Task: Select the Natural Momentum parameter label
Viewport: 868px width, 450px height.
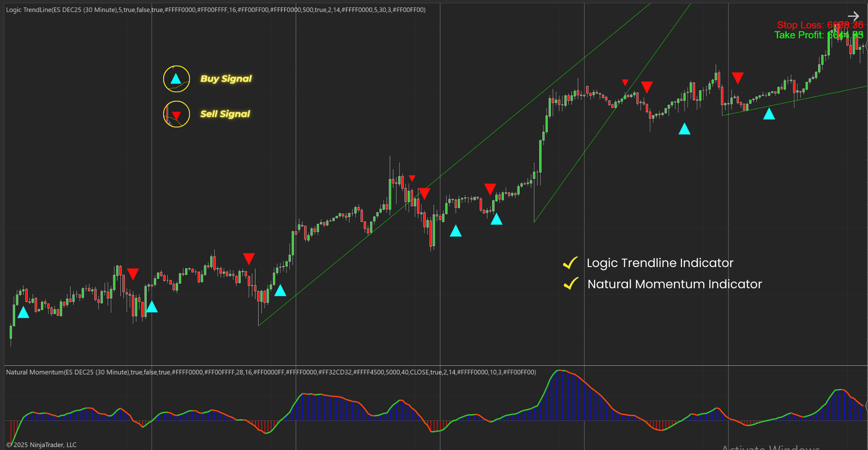Action: click(x=270, y=372)
